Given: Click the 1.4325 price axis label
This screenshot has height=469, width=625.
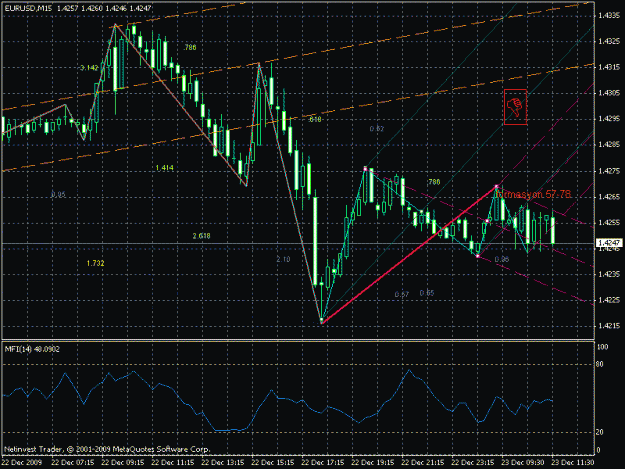Looking at the screenshot, I should (x=609, y=41).
